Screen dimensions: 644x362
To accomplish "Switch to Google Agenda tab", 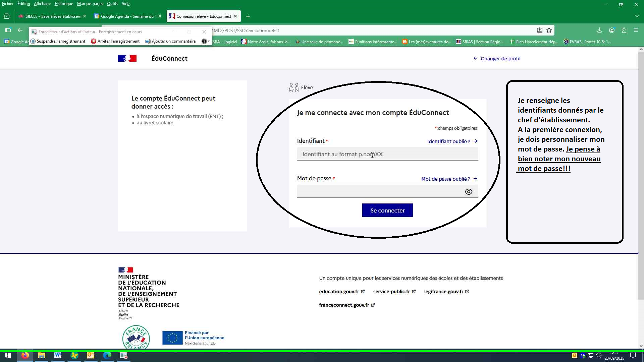I will 126,16.
